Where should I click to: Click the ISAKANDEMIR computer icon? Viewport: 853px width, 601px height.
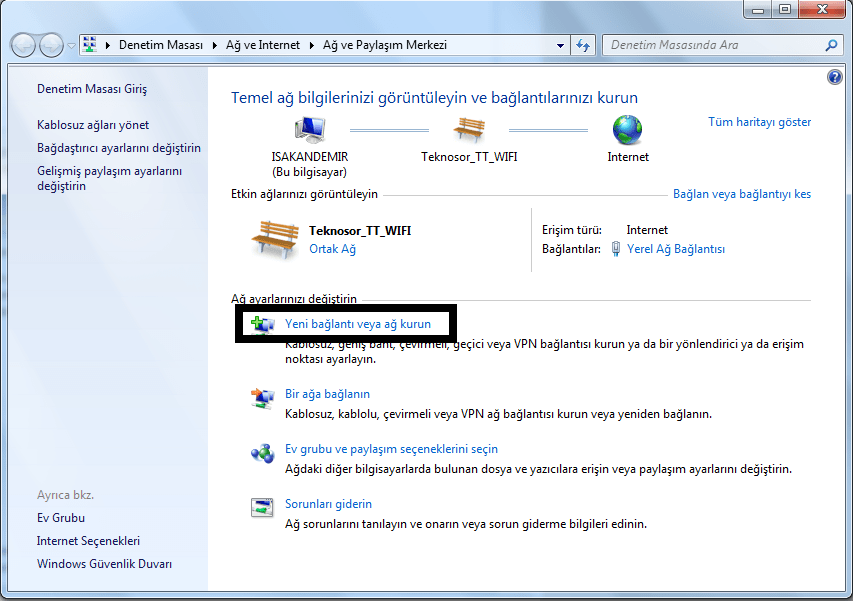click(310, 128)
